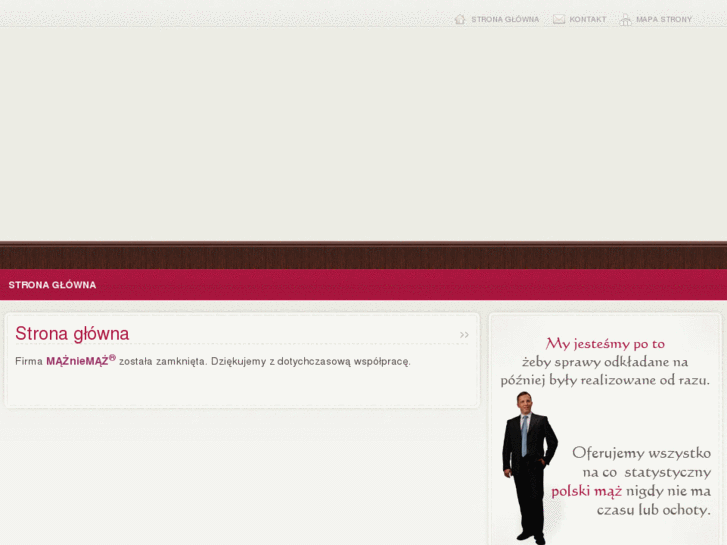Click the MĄŻnieMĄŻ brand name in text
The image size is (727, 545).
(x=81, y=361)
